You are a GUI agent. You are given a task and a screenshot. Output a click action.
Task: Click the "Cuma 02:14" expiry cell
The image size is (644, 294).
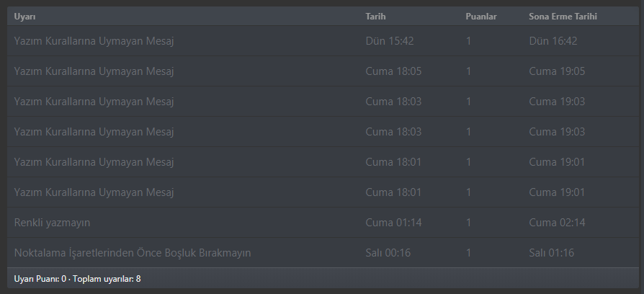click(557, 223)
